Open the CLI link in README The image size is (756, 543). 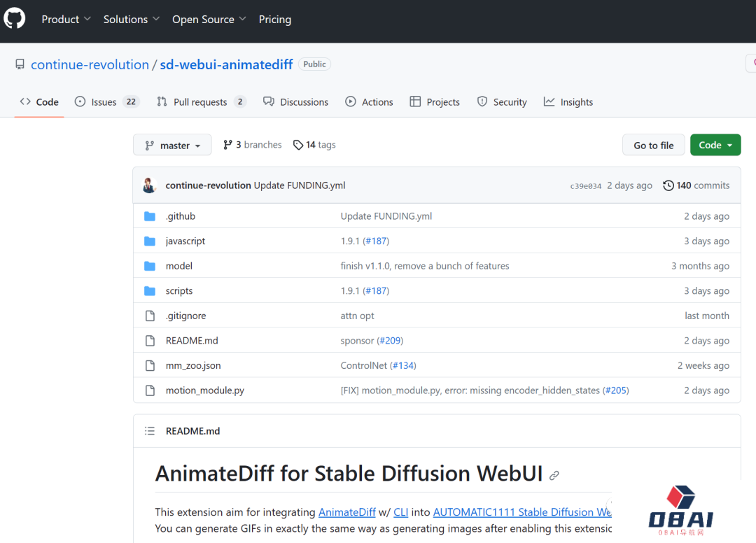click(400, 512)
